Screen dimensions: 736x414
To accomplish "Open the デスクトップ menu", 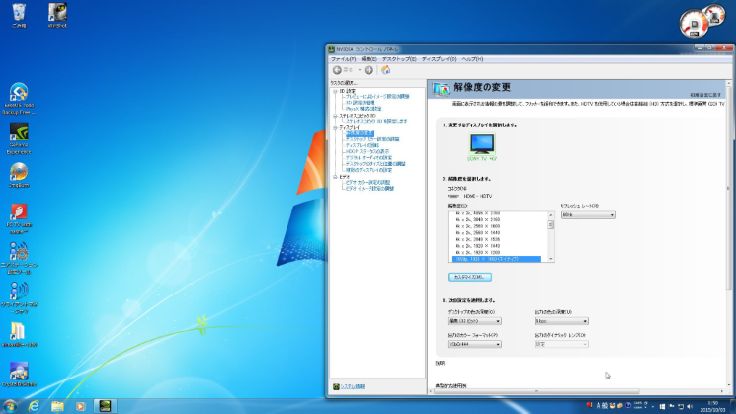I will pos(399,59).
